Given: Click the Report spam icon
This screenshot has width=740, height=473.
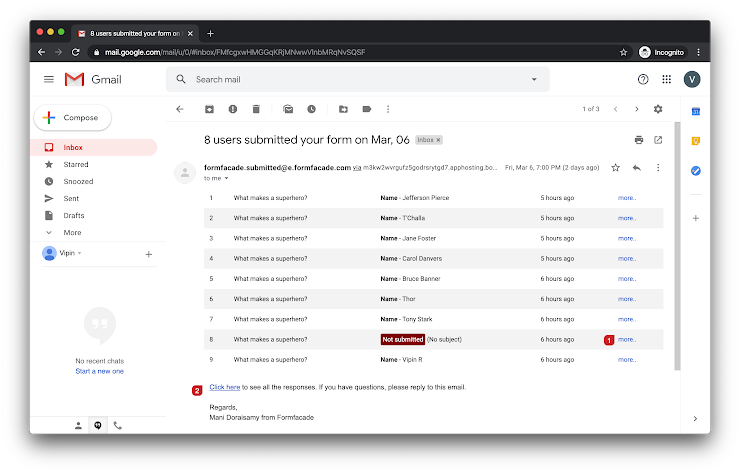Looking at the screenshot, I should [x=233, y=109].
